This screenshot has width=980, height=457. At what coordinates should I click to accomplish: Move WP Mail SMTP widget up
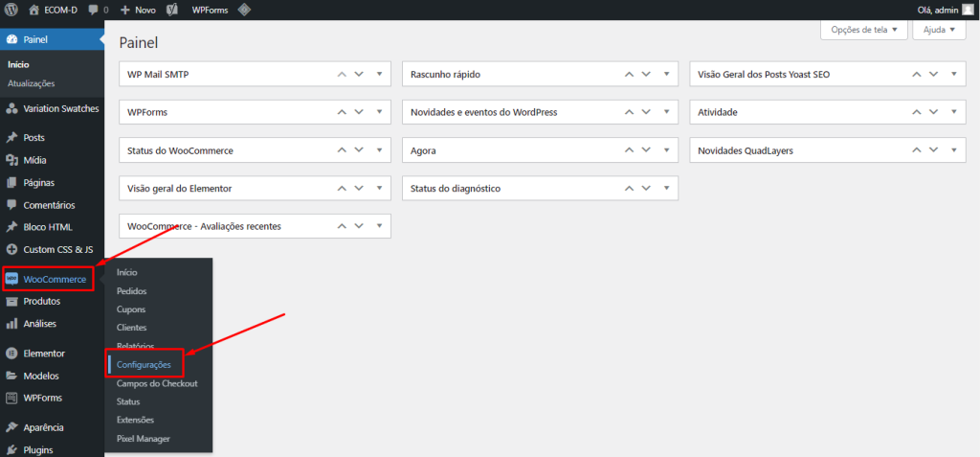pyautogui.click(x=342, y=74)
